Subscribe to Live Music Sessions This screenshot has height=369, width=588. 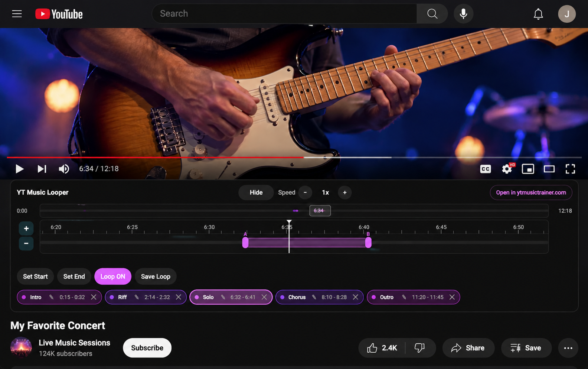147,348
